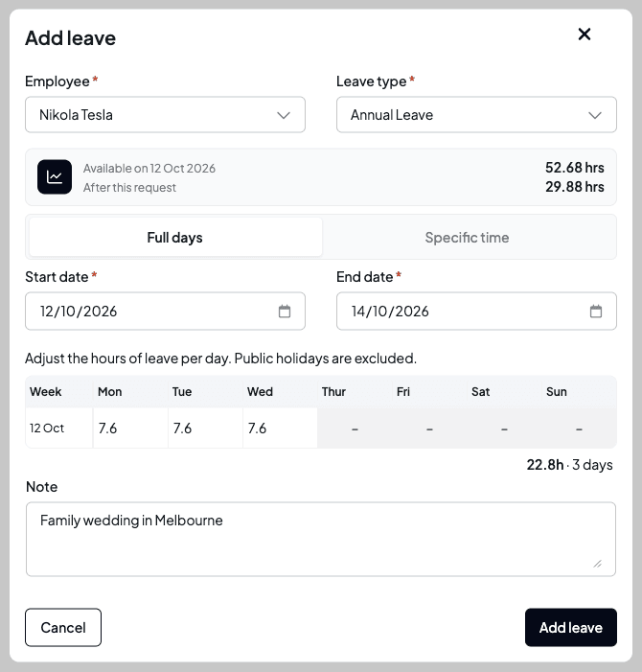Click the Add leave dialog title

(70, 38)
